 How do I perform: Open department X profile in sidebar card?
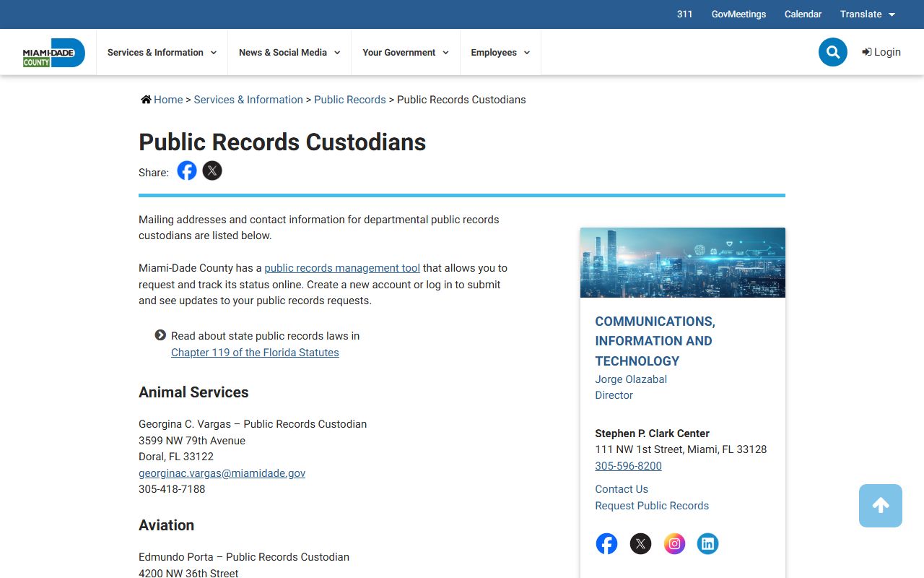click(x=640, y=544)
